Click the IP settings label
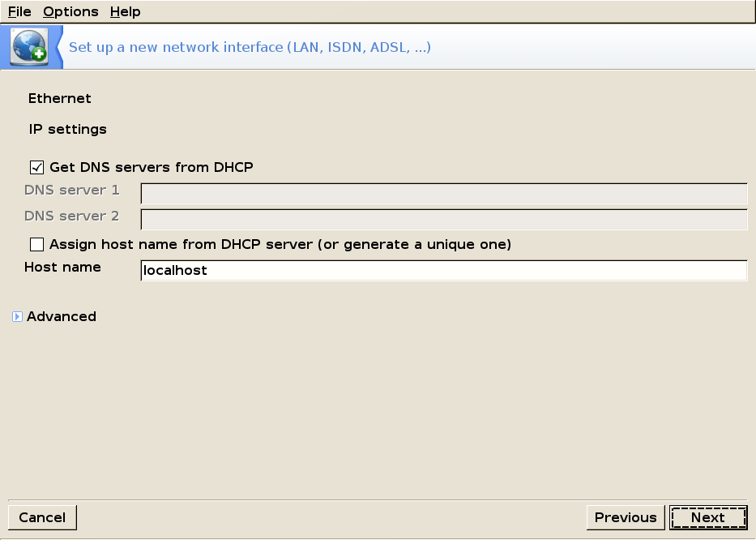The height and width of the screenshot is (540, 756). click(68, 130)
